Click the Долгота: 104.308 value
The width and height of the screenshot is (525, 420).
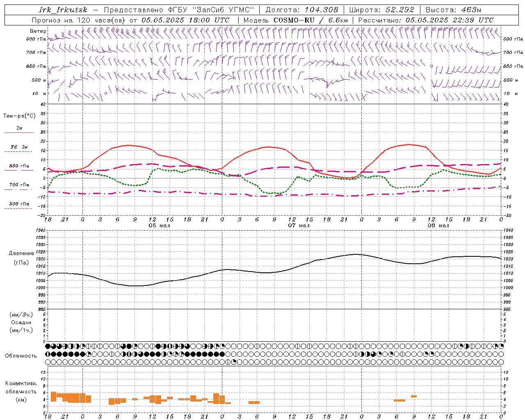(x=302, y=10)
